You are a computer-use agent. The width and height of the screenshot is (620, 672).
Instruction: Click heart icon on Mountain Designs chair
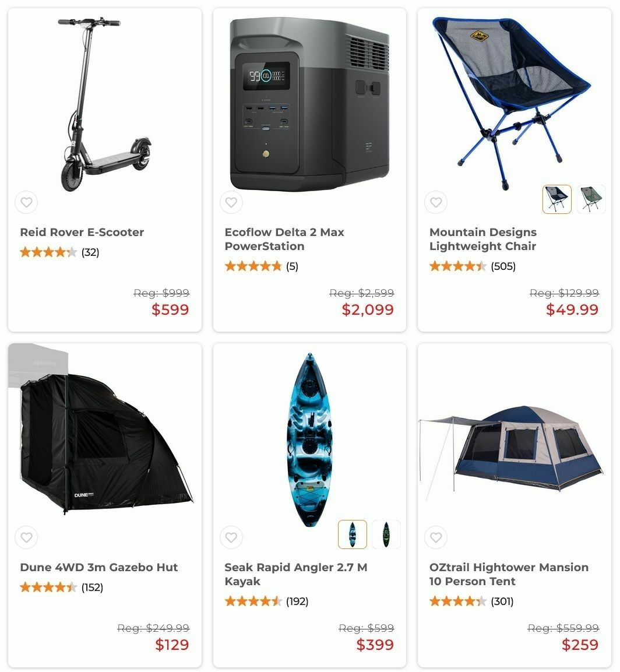coord(436,202)
